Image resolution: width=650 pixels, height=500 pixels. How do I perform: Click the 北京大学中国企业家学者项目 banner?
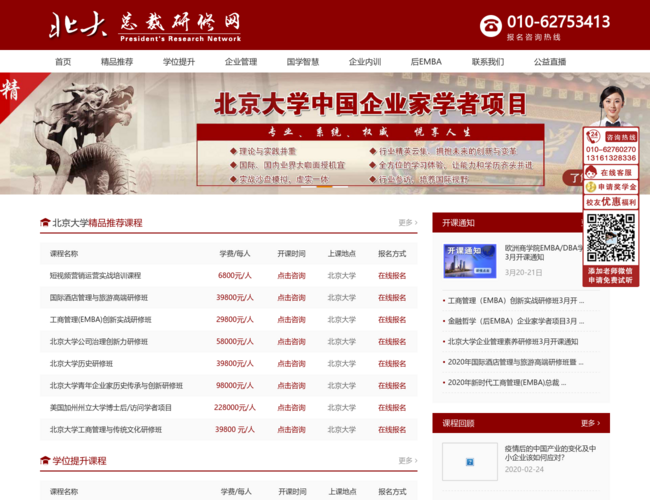[x=325, y=133]
